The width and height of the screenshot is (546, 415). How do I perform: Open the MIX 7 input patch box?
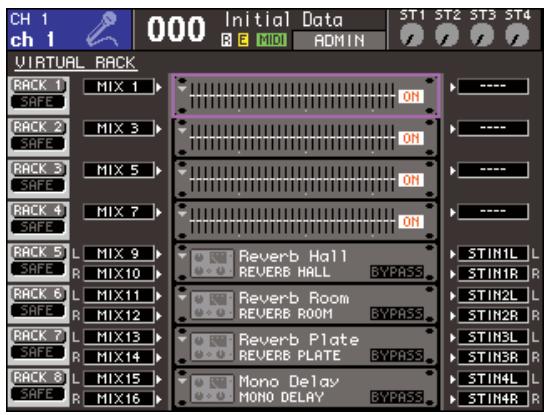point(119,212)
